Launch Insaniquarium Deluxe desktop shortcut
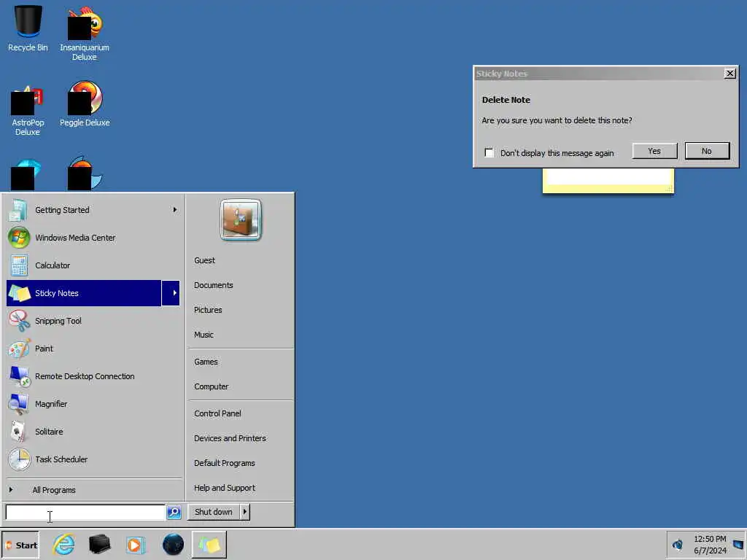 [85, 34]
